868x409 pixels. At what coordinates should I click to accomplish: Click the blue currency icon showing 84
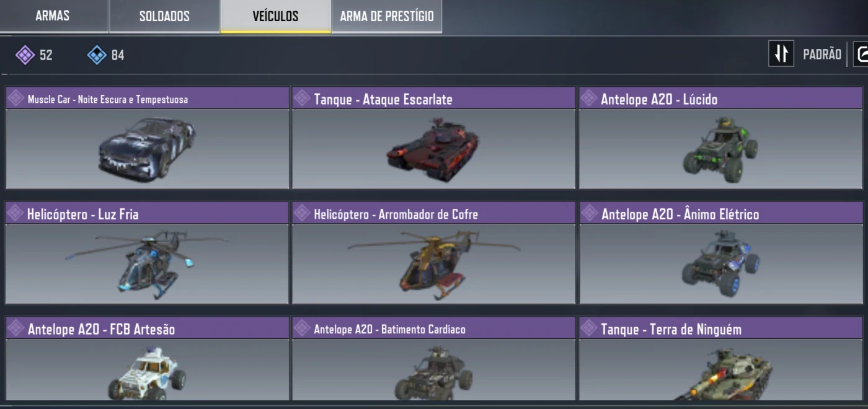97,55
